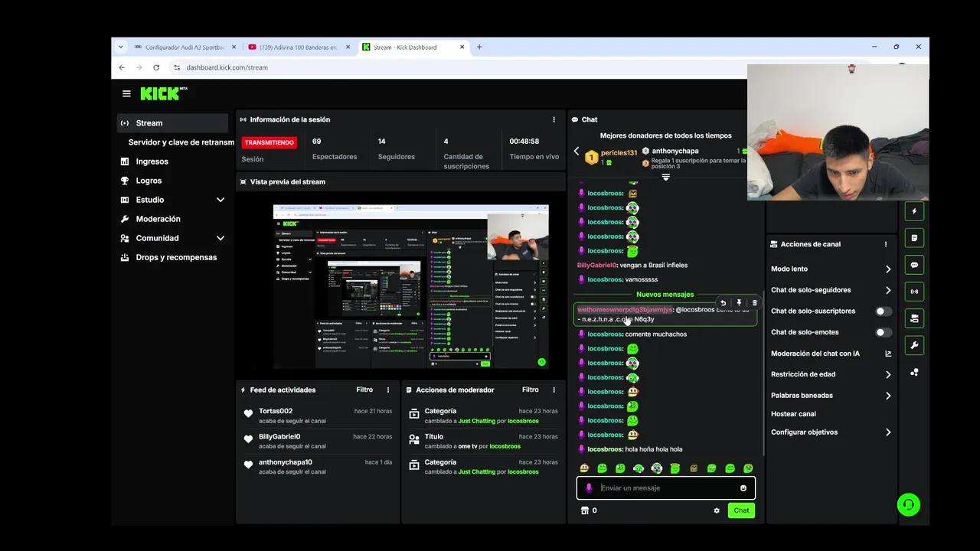980x551 pixels.
Task: Open a new browser tab
Action: (479, 47)
